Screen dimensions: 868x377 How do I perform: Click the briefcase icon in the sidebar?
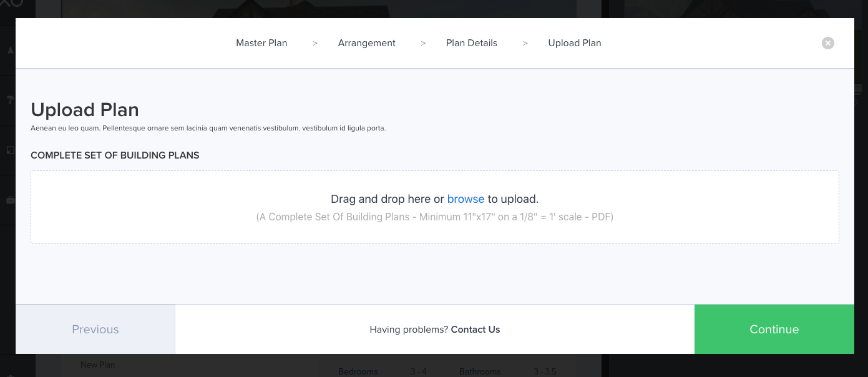point(10,200)
